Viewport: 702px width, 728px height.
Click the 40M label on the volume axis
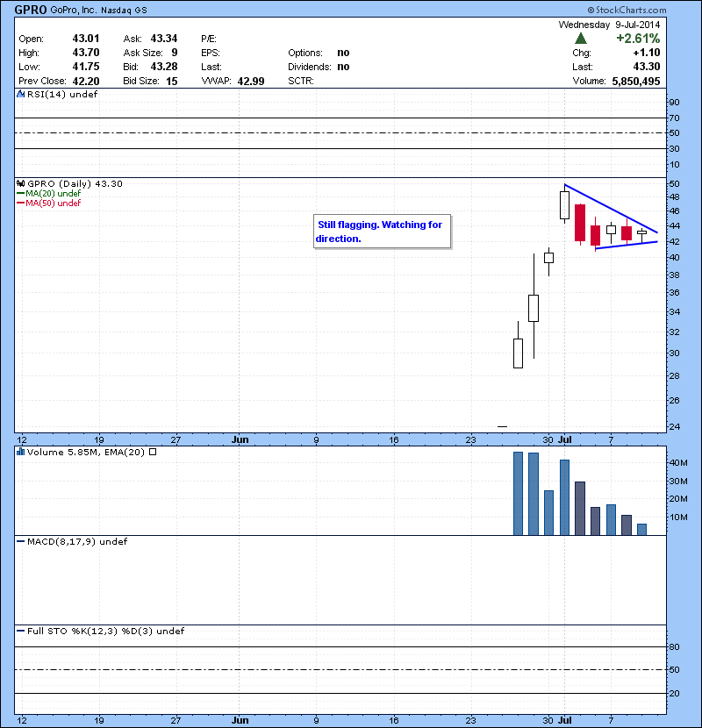click(x=677, y=462)
